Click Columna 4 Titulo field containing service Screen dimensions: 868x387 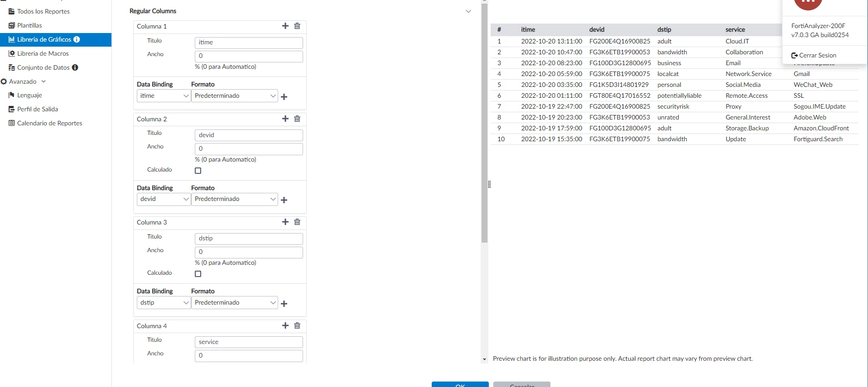249,342
